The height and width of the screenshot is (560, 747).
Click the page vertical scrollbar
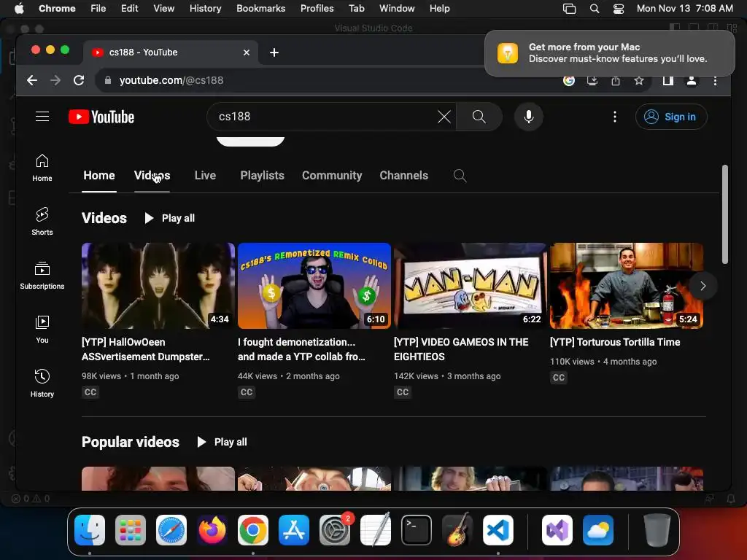[x=724, y=214]
